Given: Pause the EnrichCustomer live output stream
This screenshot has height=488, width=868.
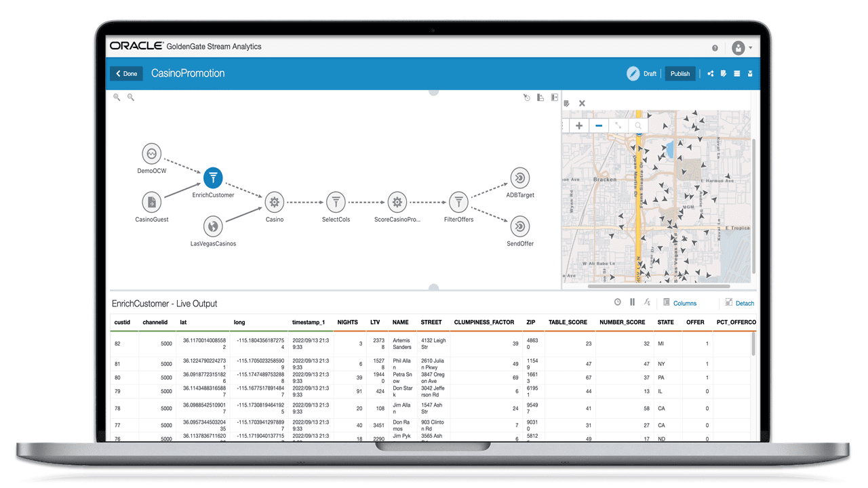Looking at the screenshot, I should click(633, 302).
